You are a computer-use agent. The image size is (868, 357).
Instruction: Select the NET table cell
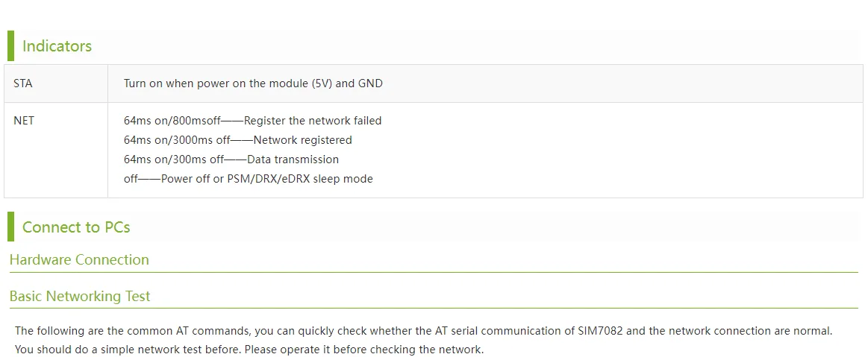(24, 121)
